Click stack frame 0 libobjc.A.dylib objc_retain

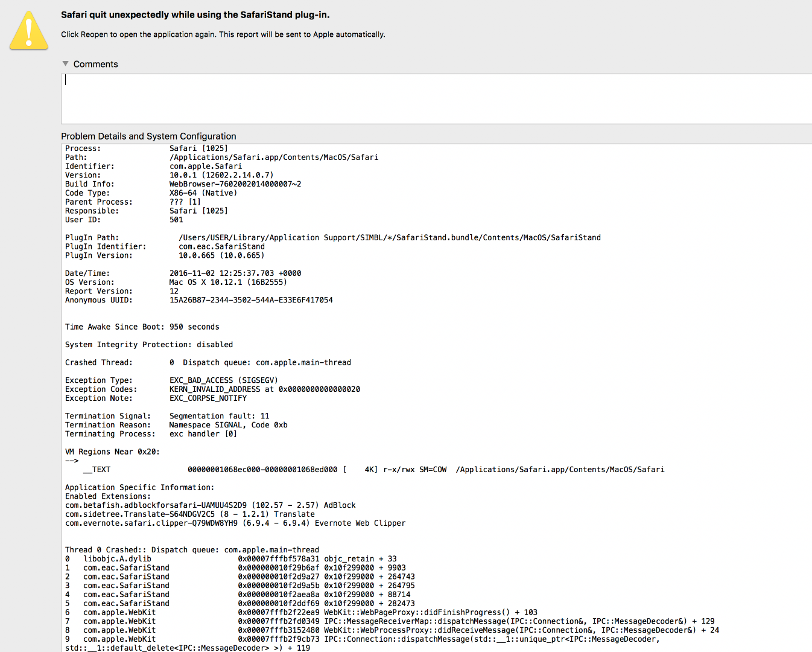pos(231,559)
